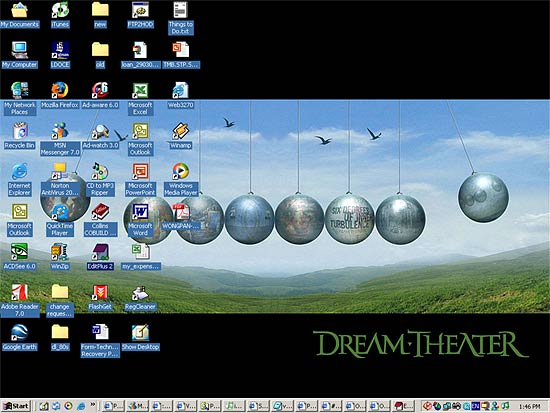Launch the ACDSee 6.0 shortcut
Image resolution: width=550 pixels, height=413 pixels.
[x=20, y=257]
